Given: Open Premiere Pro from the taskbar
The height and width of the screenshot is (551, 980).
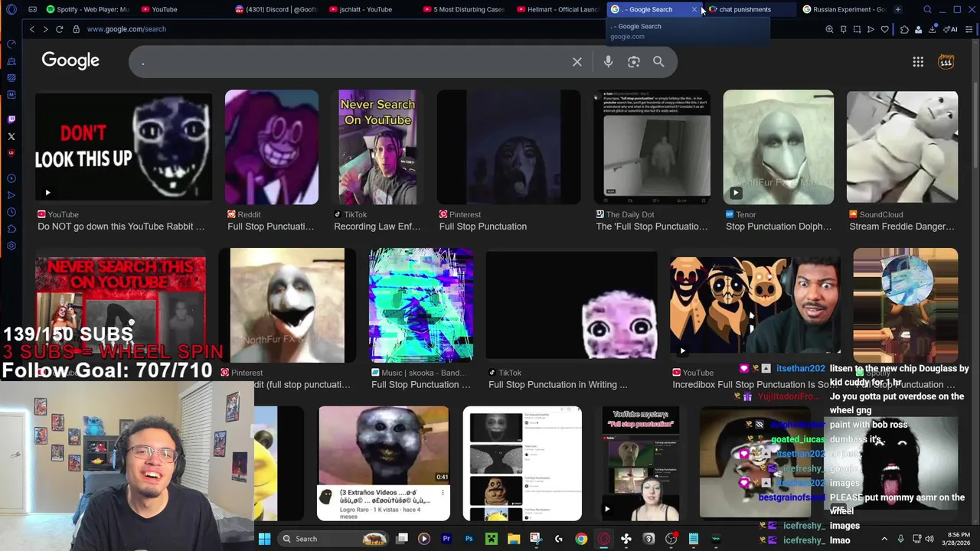Looking at the screenshot, I should (446, 539).
